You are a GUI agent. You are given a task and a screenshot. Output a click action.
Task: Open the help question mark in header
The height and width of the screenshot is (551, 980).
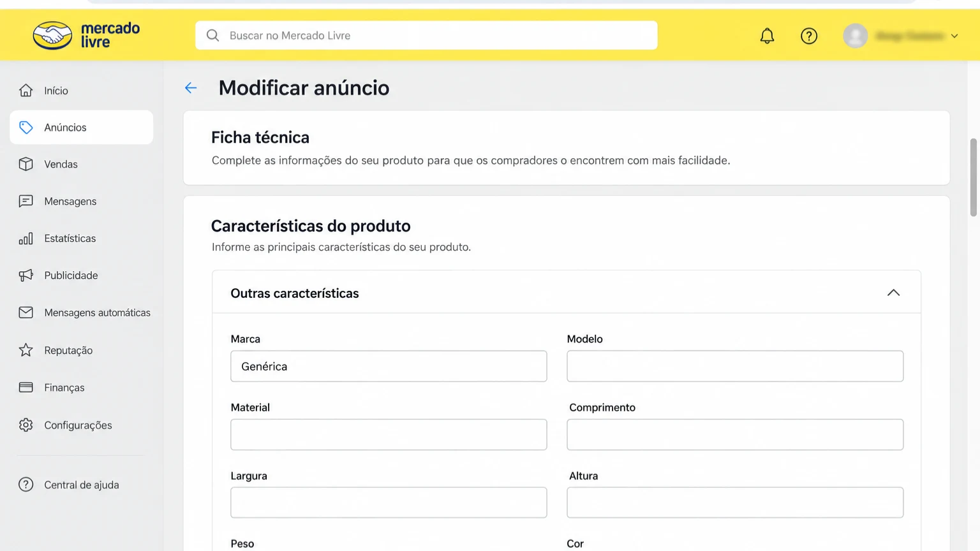click(809, 36)
